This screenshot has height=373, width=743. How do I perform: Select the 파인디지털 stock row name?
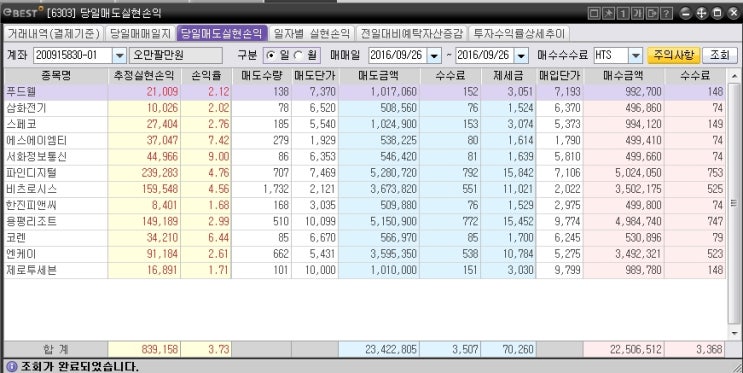click(31, 173)
